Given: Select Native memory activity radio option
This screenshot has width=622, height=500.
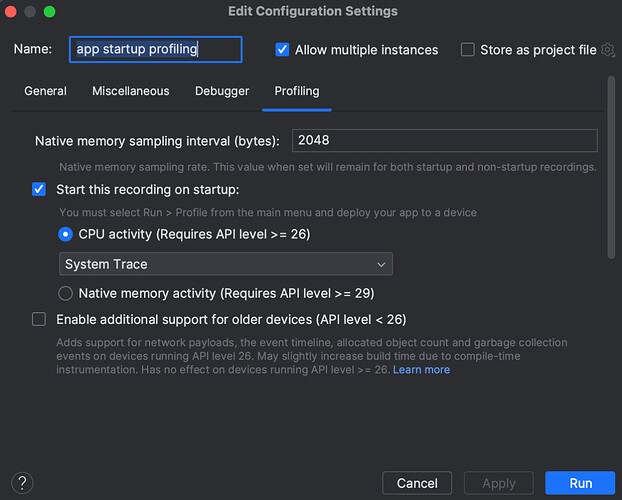Looking at the screenshot, I should (66, 294).
